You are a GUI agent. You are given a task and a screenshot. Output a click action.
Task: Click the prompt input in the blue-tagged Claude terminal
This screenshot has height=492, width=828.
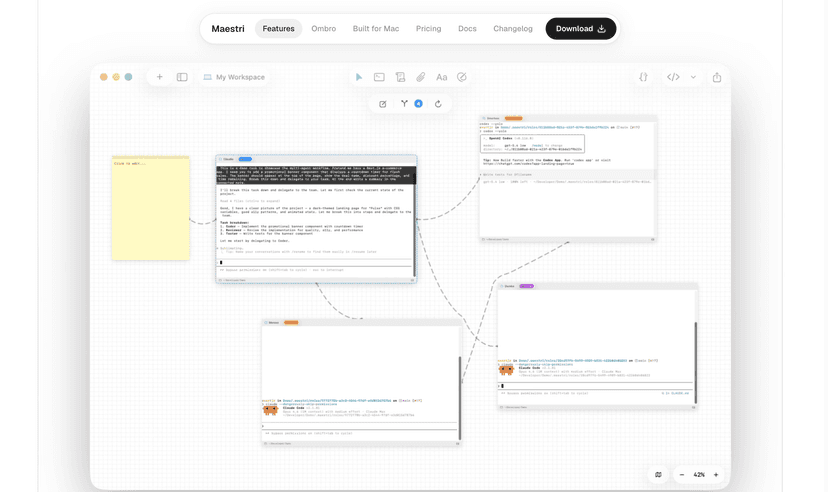tap(315, 262)
